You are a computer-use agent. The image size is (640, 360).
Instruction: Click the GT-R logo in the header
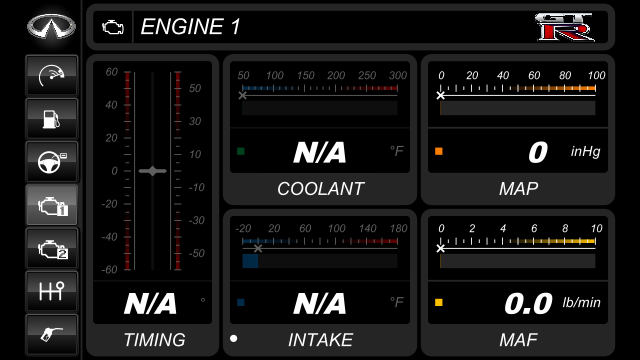coord(565,27)
